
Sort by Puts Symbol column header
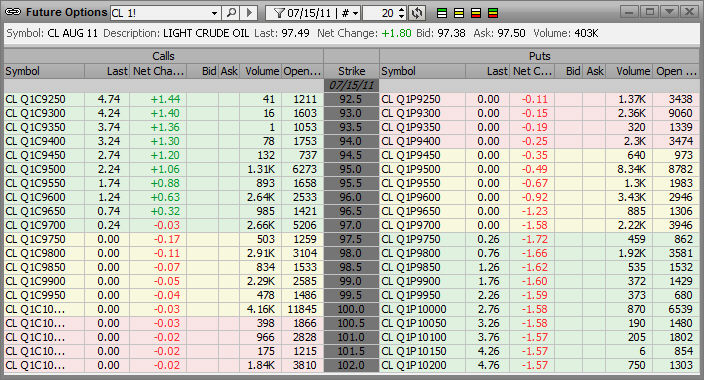click(422, 71)
